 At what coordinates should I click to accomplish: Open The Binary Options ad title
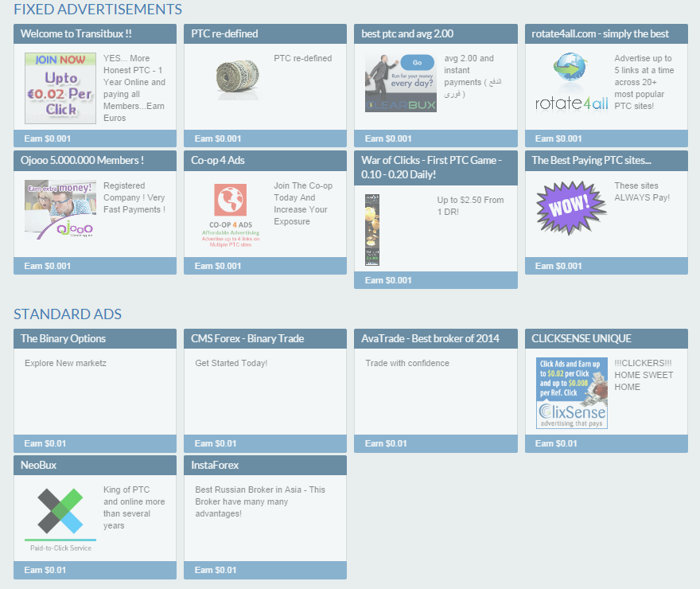pyautogui.click(x=63, y=339)
